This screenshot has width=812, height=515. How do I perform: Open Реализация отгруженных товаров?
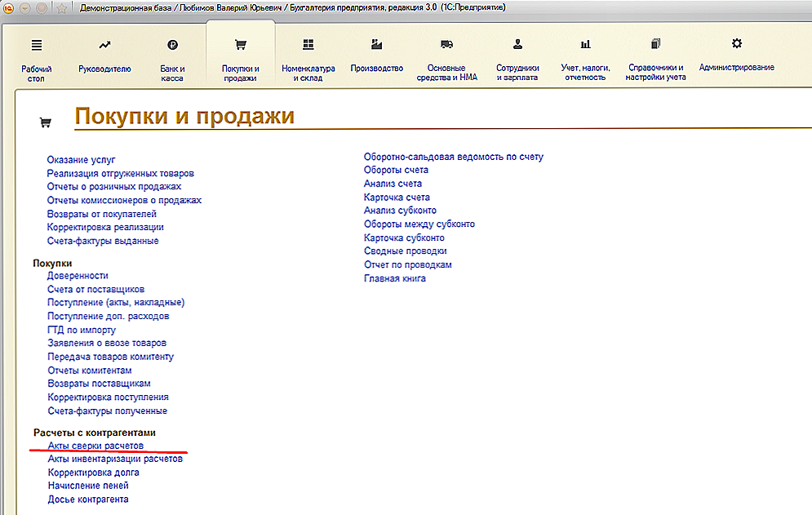click(120, 173)
